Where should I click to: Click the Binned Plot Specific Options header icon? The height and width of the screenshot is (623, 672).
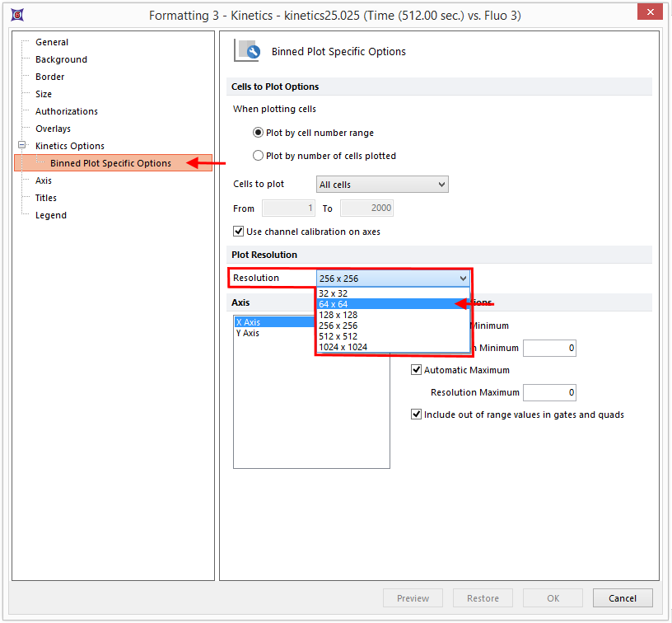(248, 51)
